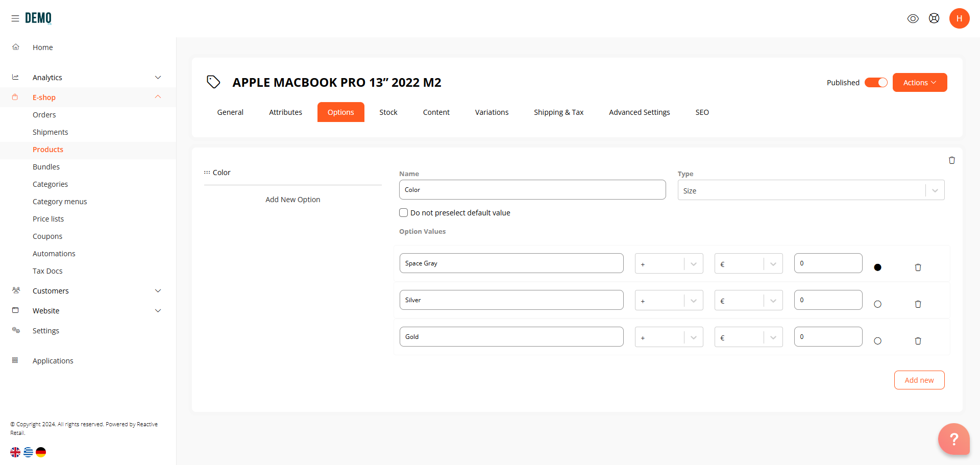This screenshot has height=465, width=980.
Task: Switch language to Greek flag
Action: pyautogui.click(x=28, y=452)
